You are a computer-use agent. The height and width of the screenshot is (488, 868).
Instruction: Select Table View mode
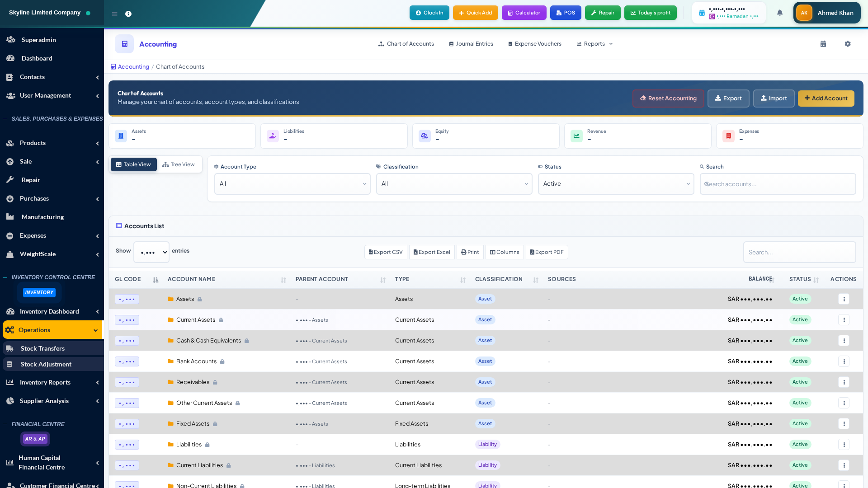pos(133,164)
